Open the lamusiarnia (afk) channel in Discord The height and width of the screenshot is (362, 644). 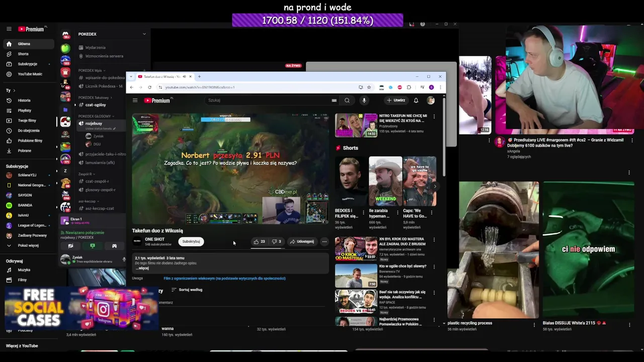(100, 163)
